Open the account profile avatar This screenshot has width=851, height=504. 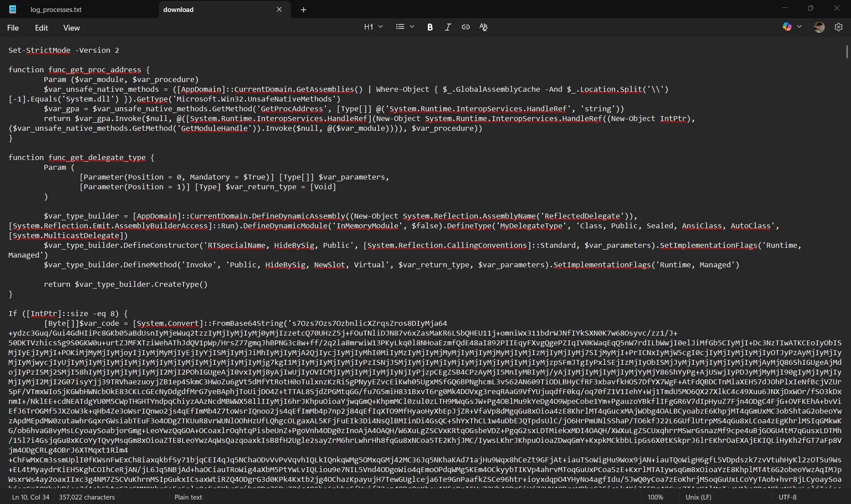[820, 27]
